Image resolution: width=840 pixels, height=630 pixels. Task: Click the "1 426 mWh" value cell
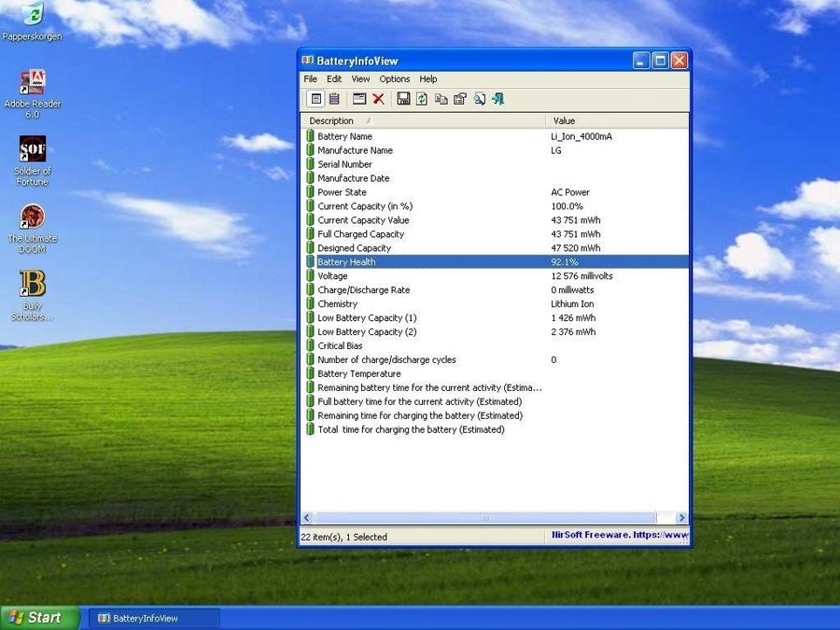[x=573, y=317]
